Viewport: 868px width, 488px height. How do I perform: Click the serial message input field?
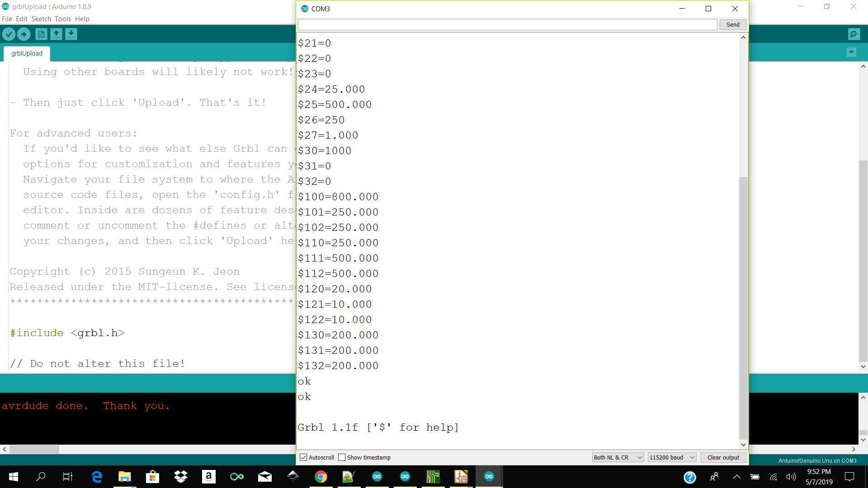pyautogui.click(x=506, y=24)
